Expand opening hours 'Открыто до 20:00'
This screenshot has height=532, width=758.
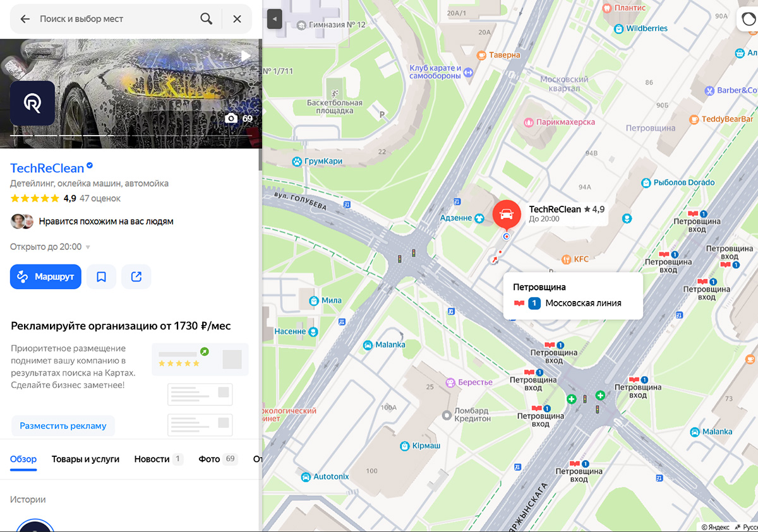pos(50,247)
